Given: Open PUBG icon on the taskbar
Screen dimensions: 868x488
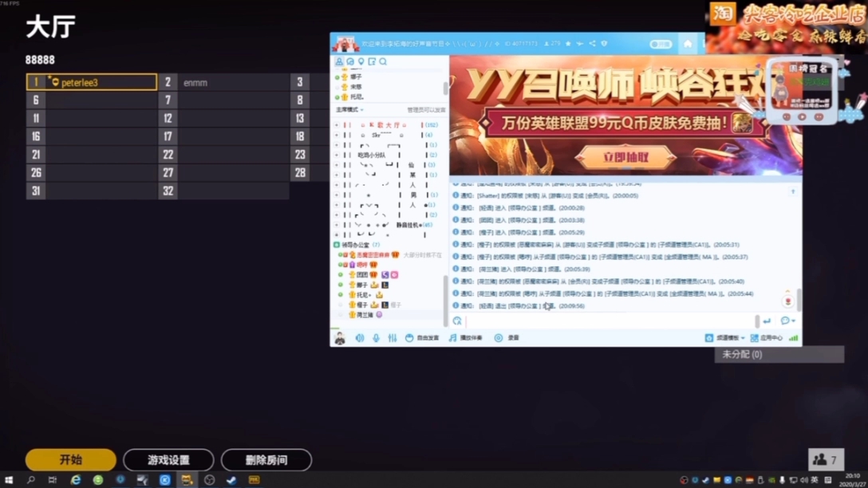Looking at the screenshot, I should (x=254, y=480).
